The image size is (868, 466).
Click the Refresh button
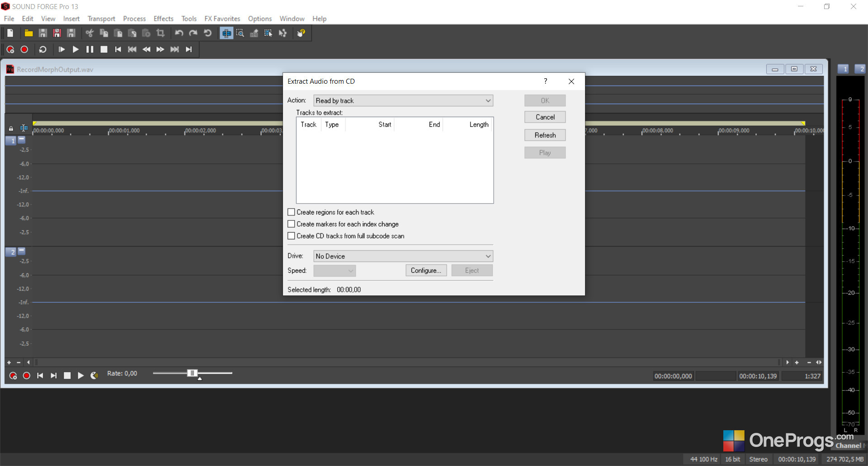click(x=545, y=135)
